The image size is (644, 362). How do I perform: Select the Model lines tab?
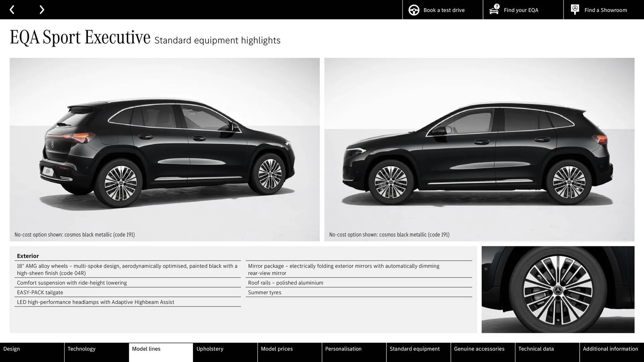(146, 349)
